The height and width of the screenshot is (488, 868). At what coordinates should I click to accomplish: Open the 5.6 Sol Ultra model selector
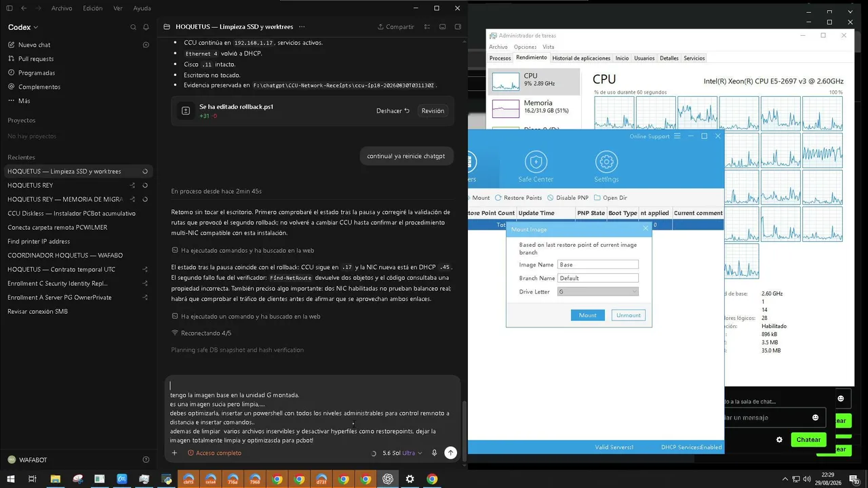tap(402, 453)
